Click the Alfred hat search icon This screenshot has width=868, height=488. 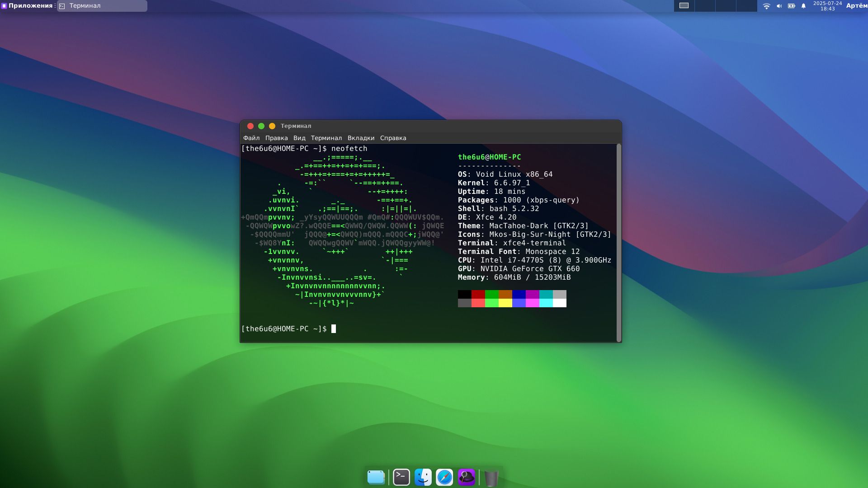coord(466,477)
